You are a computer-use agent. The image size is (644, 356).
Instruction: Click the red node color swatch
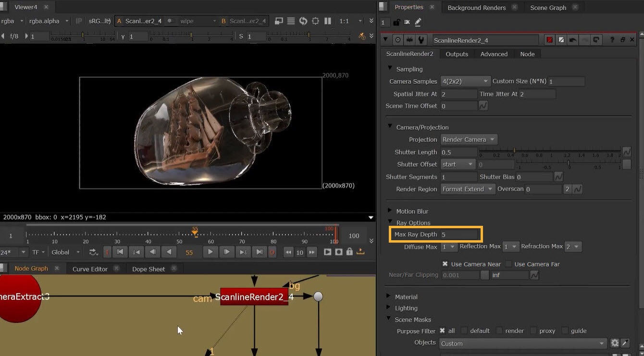pos(549,40)
